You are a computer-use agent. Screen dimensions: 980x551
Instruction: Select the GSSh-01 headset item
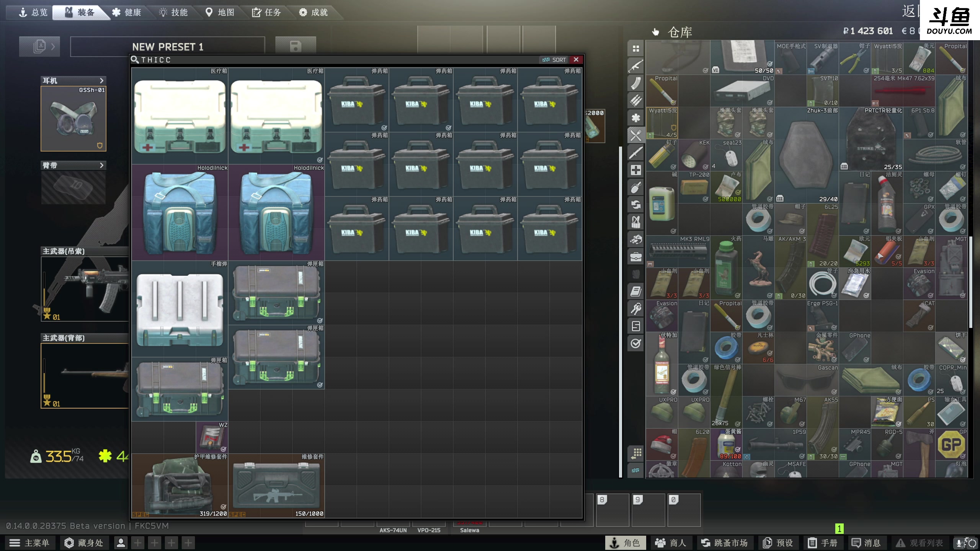click(73, 119)
